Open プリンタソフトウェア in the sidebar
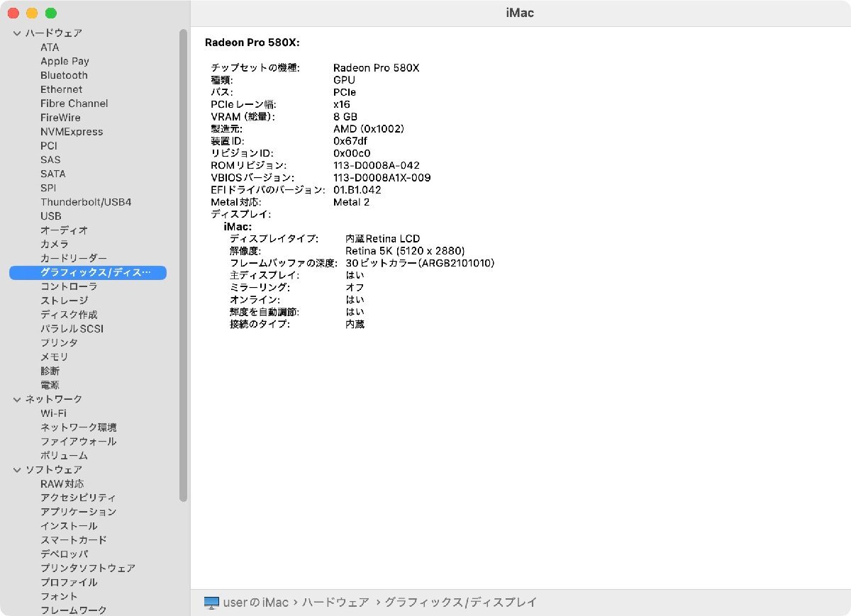Image resolution: width=851 pixels, height=616 pixels. pos(88,569)
